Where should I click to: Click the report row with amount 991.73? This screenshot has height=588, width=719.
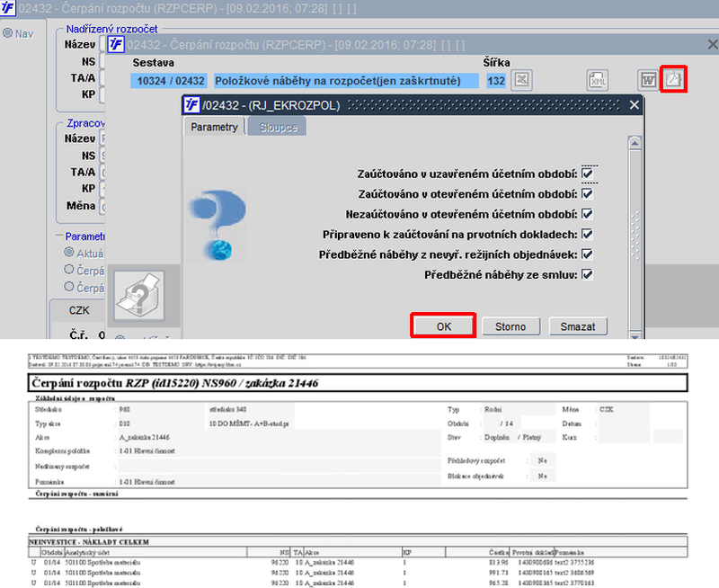click(x=358, y=573)
